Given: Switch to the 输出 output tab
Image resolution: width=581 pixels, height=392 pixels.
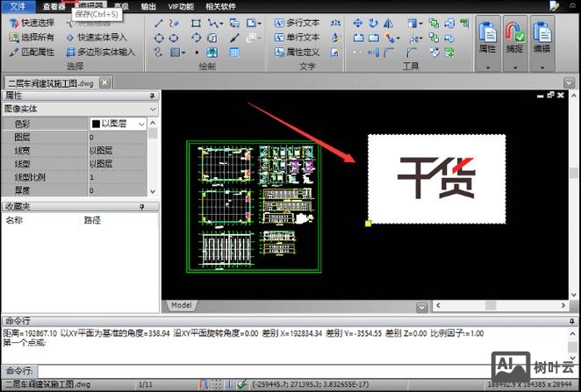Looking at the screenshot, I should coord(148,6).
